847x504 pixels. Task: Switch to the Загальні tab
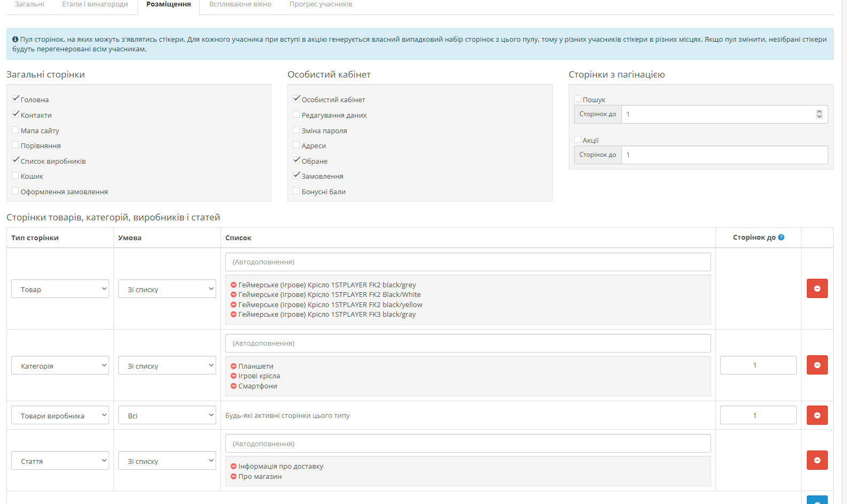pos(29,4)
